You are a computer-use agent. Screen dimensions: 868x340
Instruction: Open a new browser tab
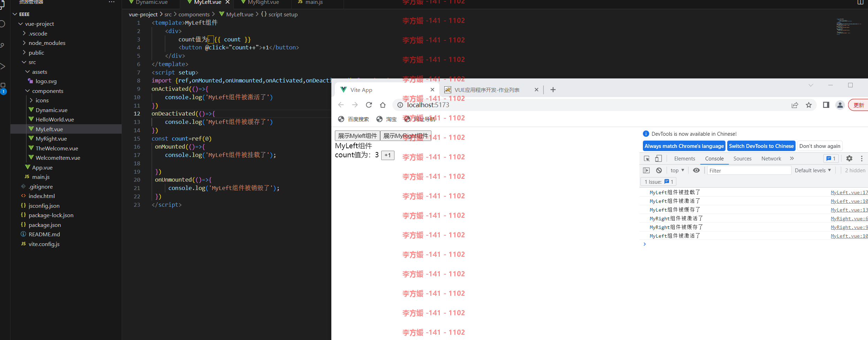click(553, 90)
